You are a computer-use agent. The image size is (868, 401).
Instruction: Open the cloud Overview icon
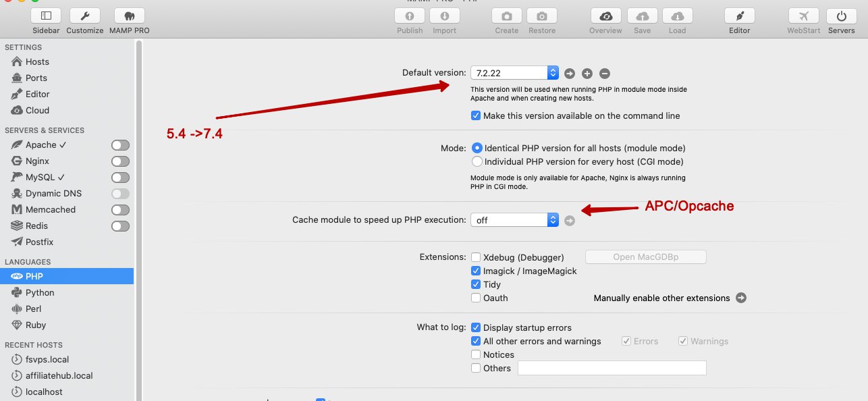coord(605,16)
